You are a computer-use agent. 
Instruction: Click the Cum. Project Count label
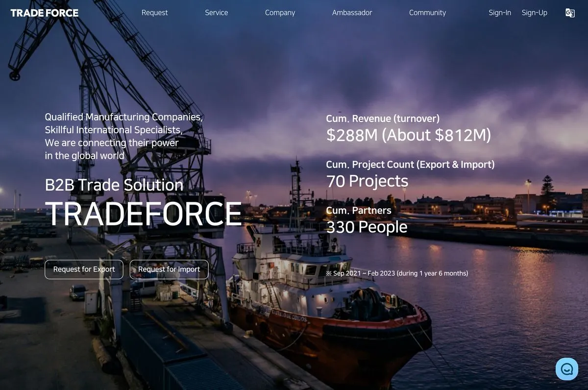(410, 165)
